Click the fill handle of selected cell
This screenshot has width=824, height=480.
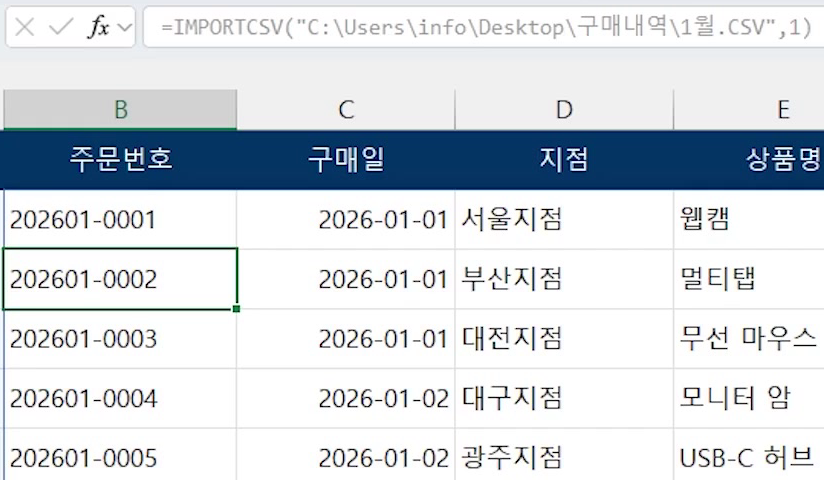(x=236, y=309)
